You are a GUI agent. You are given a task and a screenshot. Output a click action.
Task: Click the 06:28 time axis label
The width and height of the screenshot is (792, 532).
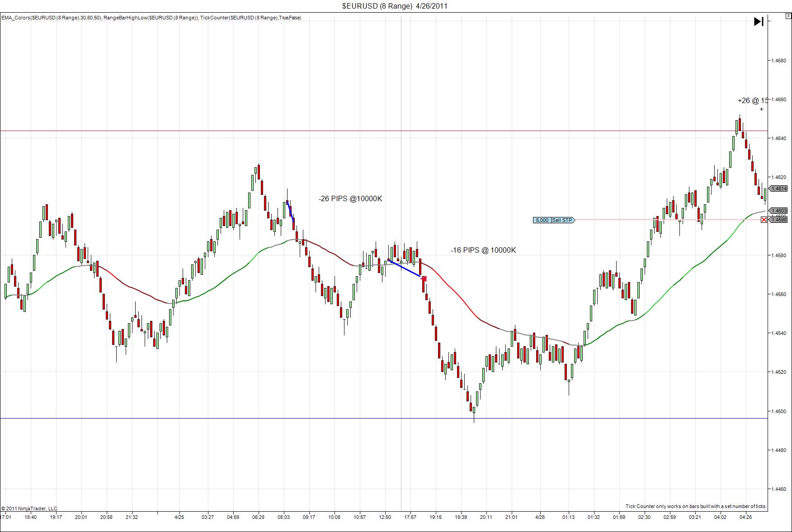pos(258,517)
